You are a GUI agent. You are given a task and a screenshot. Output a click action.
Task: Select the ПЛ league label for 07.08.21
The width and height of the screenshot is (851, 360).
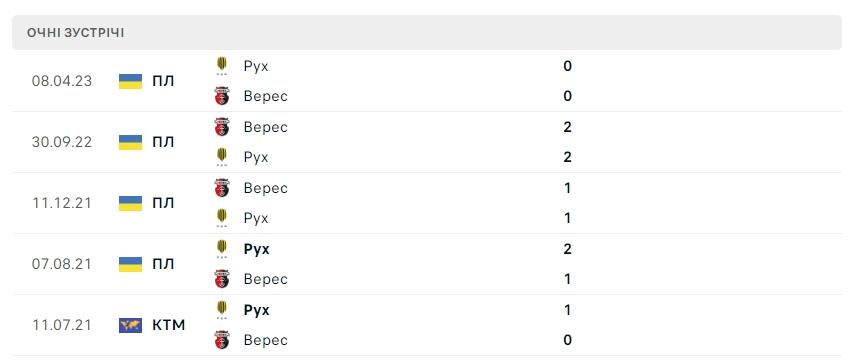point(163,264)
